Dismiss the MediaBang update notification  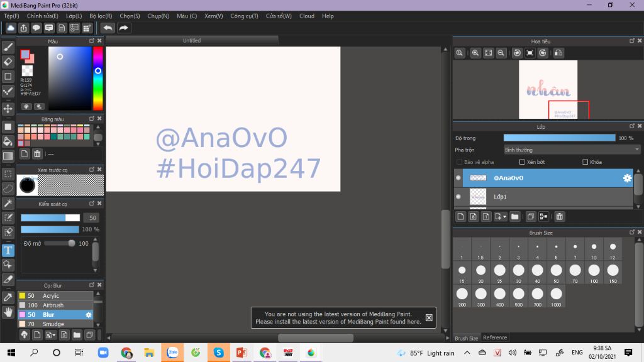pyautogui.click(x=429, y=317)
